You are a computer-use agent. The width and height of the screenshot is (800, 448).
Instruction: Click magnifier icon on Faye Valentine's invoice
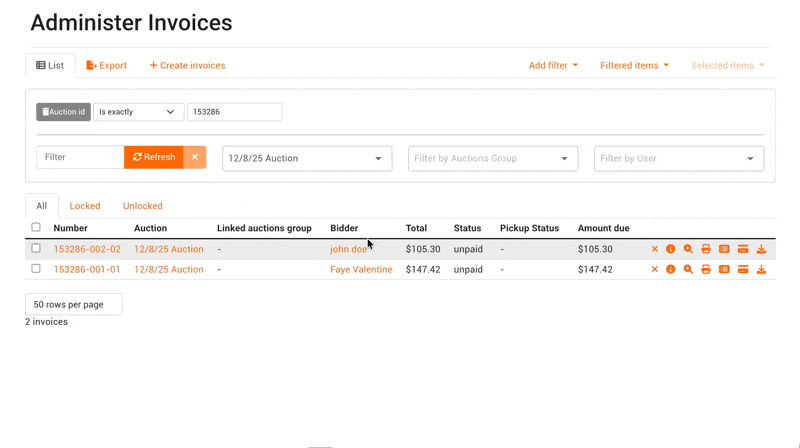(x=688, y=269)
